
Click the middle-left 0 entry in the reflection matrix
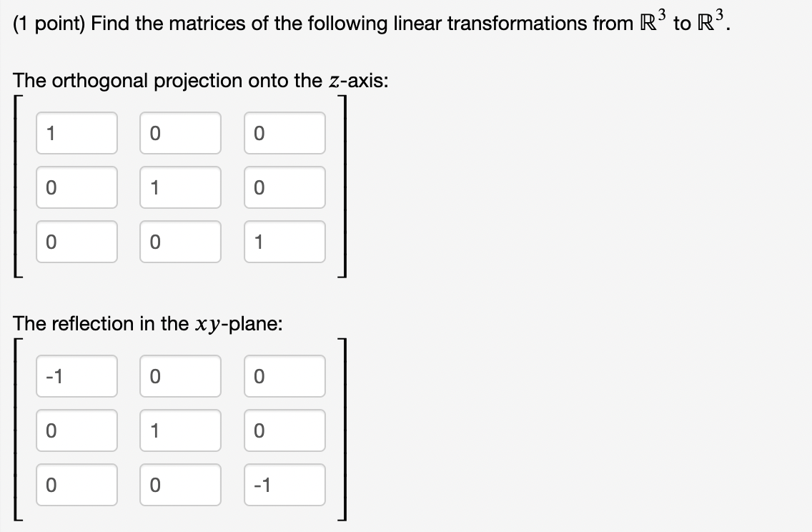[x=76, y=430]
